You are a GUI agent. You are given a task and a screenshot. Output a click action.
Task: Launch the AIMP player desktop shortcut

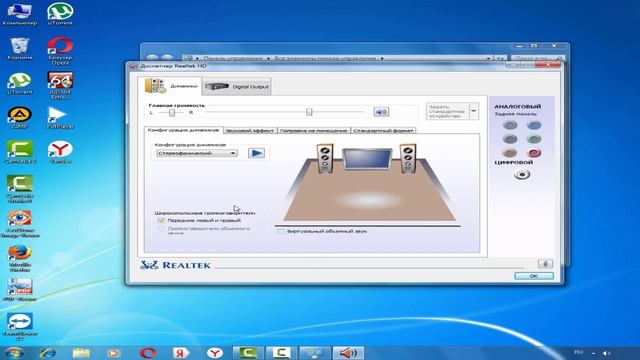[x=19, y=118]
